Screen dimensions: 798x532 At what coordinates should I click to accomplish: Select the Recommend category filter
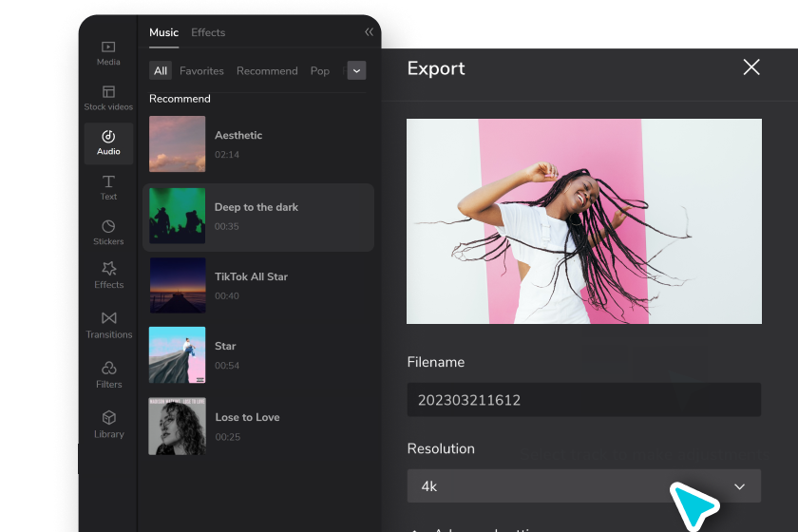(x=267, y=71)
